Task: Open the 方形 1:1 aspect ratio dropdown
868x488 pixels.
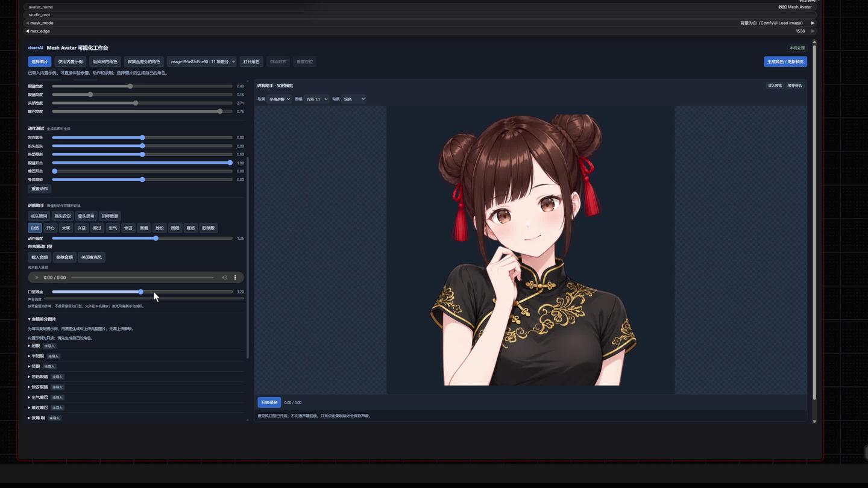Action: point(316,99)
